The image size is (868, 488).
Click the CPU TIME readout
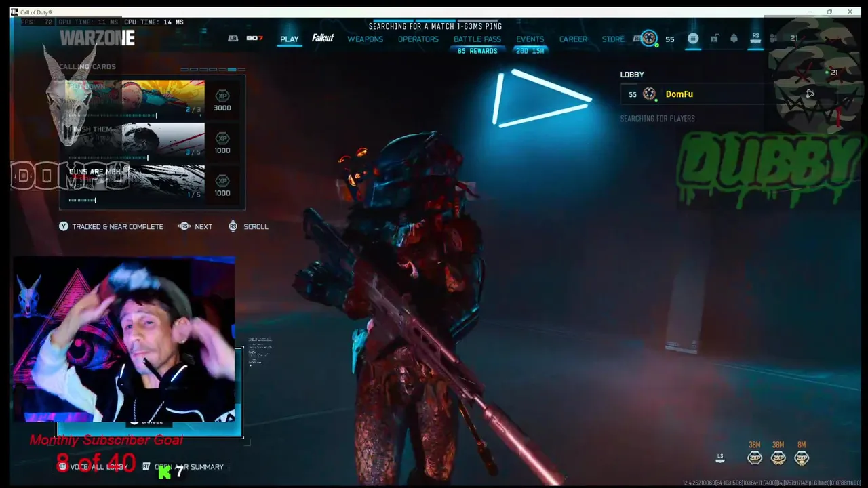(153, 22)
